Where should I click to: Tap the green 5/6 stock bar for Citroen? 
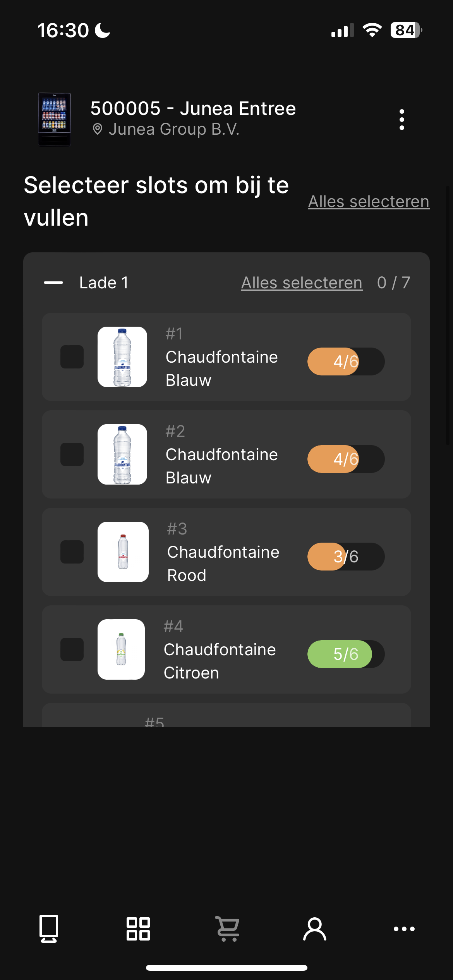point(346,654)
